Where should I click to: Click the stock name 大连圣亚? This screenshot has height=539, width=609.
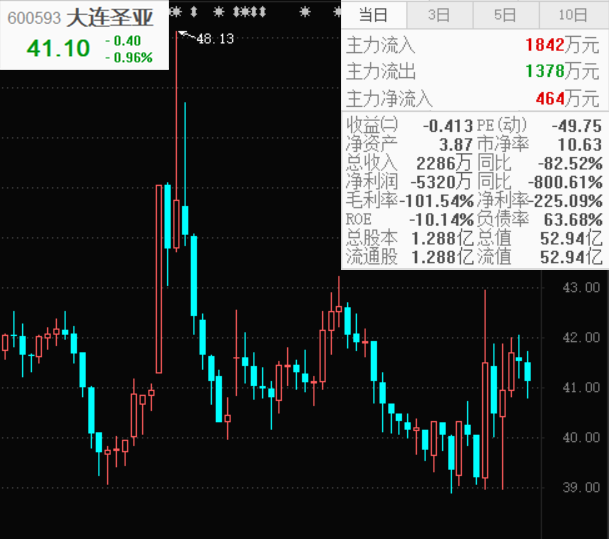[110, 18]
